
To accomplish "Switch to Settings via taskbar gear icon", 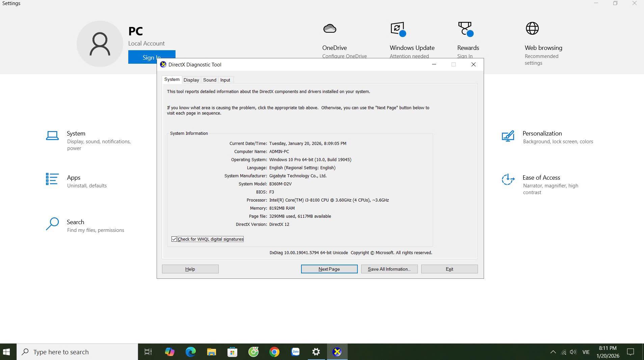I will 316,352.
